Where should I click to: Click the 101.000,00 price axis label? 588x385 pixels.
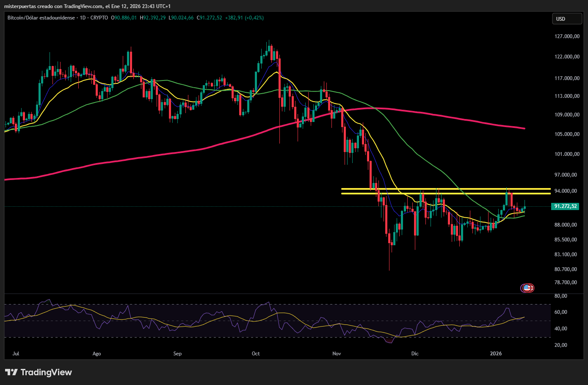point(567,154)
